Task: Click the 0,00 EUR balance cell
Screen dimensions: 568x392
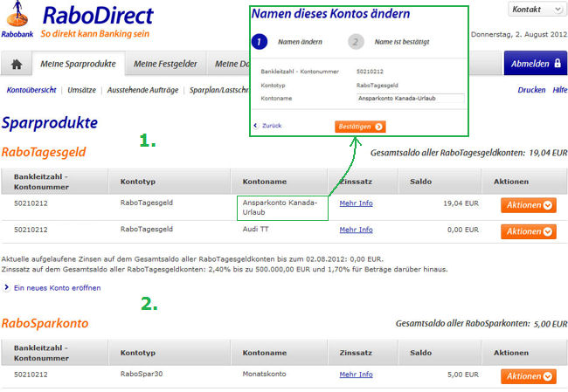Action: 463,230
